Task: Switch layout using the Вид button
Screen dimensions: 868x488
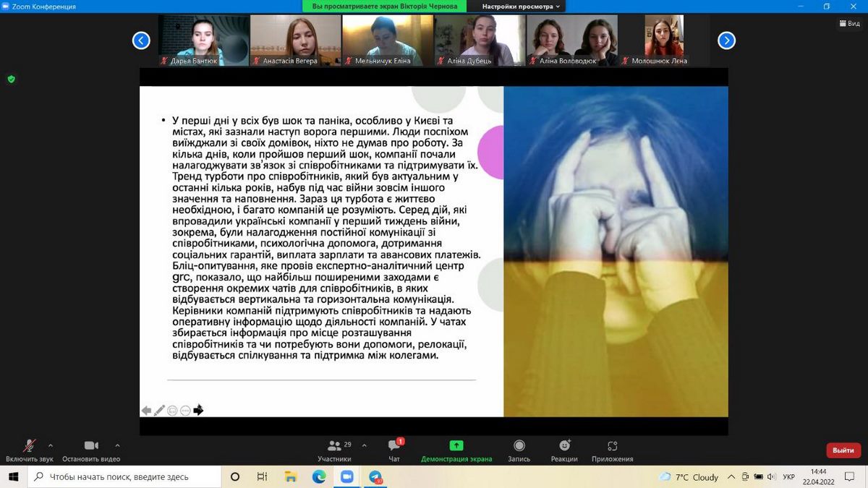Action: 850,23
